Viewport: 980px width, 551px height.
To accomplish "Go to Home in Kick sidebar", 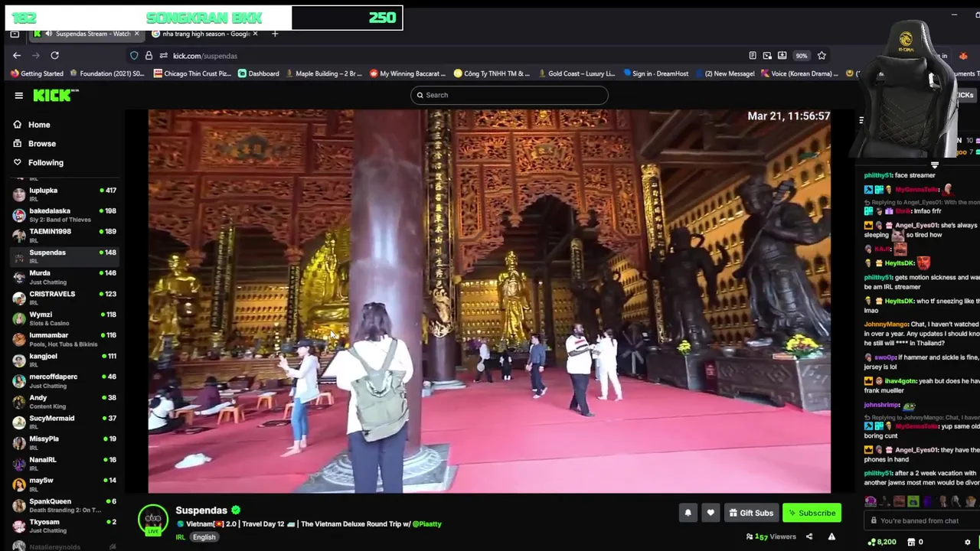I will pos(32,125).
